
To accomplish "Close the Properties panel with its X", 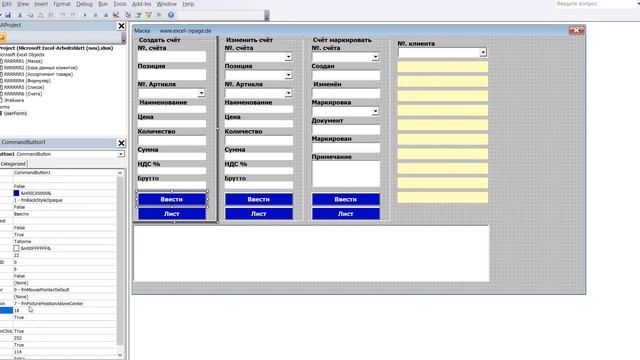I will tap(121, 143).
